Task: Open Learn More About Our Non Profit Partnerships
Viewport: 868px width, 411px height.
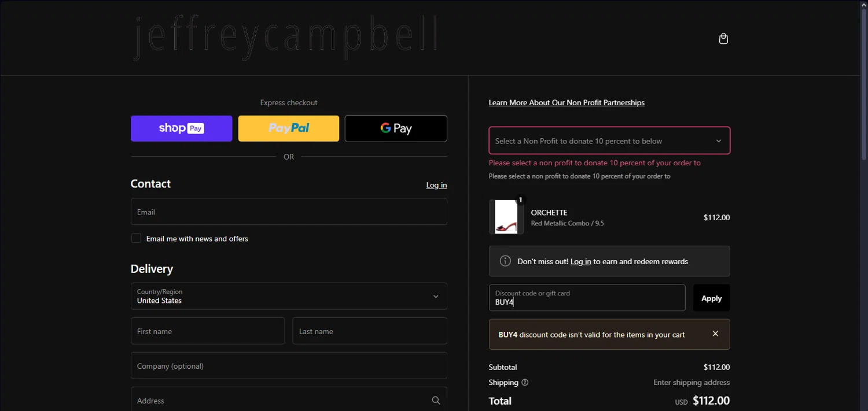Action: (567, 102)
